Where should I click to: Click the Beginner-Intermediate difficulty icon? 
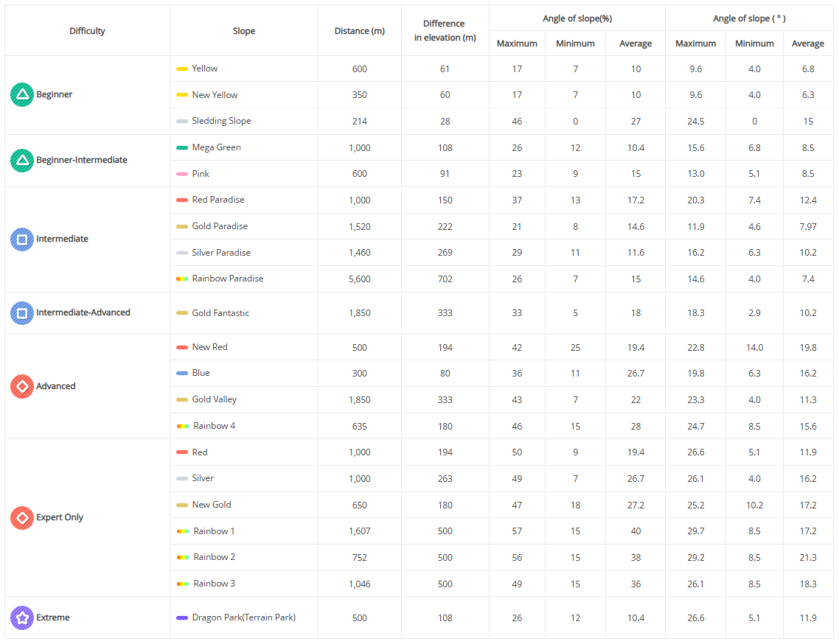[22, 160]
